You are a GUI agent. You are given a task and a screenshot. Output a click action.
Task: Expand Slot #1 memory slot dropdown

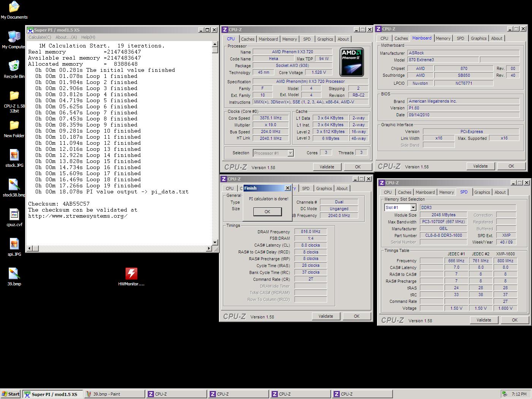[x=413, y=207]
